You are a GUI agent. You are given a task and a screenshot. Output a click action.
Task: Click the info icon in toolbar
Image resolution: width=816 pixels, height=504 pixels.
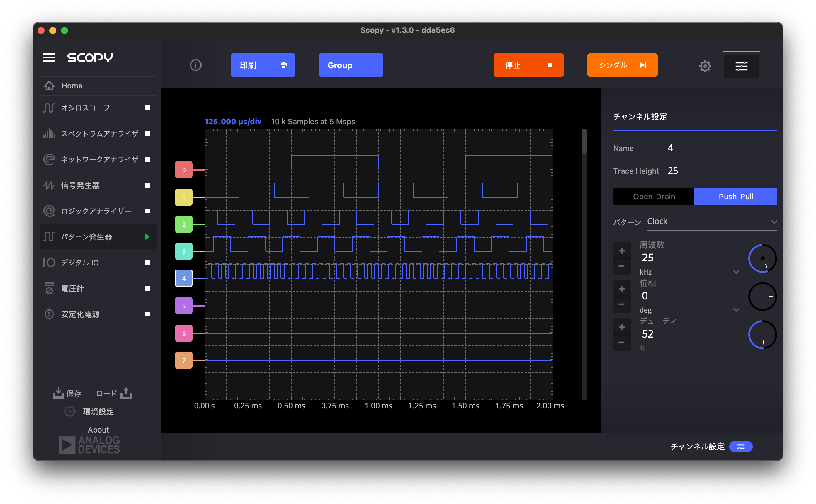(x=196, y=65)
